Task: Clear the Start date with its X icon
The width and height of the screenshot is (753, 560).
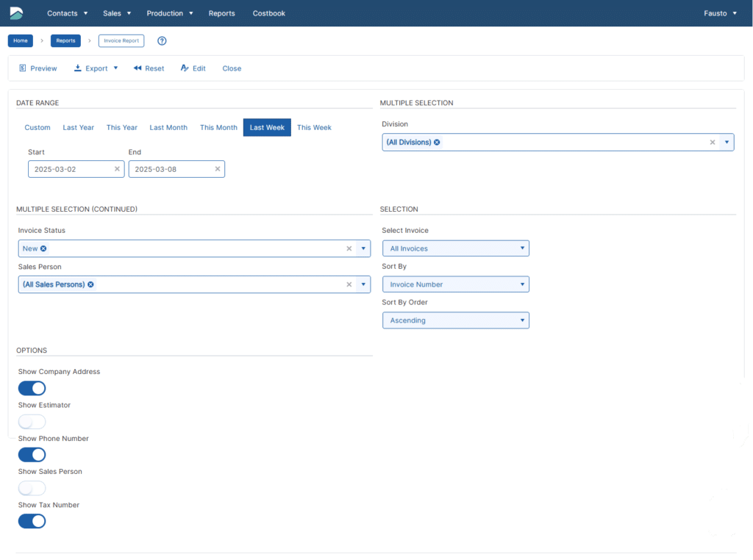Action: [117, 169]
